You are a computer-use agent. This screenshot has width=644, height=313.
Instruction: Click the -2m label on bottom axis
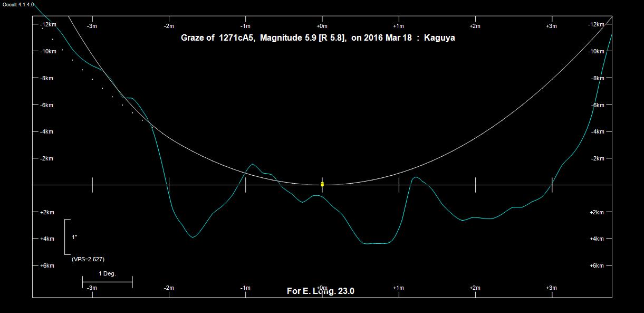pyautogui.click(x=169, y=288)
